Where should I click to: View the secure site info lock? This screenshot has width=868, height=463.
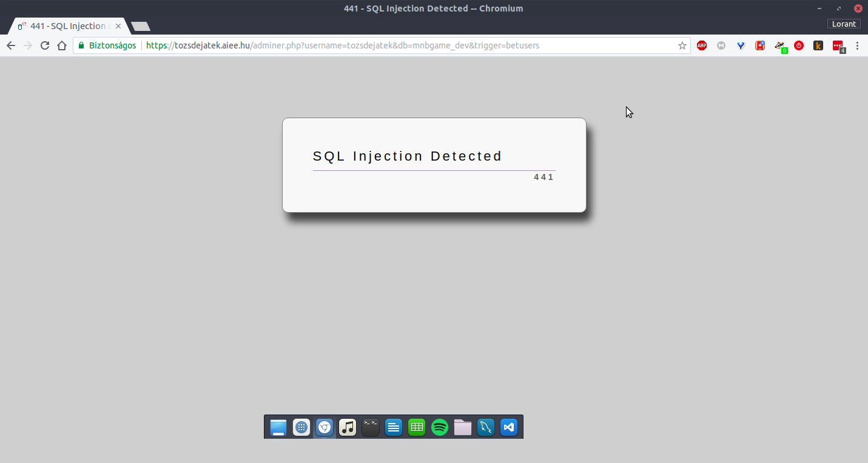[81, 45]
